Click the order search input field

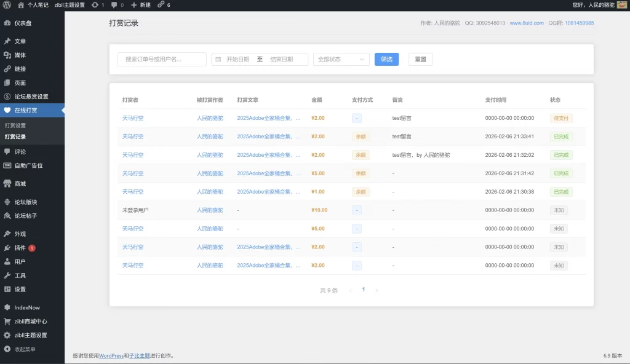click(161, 59)
